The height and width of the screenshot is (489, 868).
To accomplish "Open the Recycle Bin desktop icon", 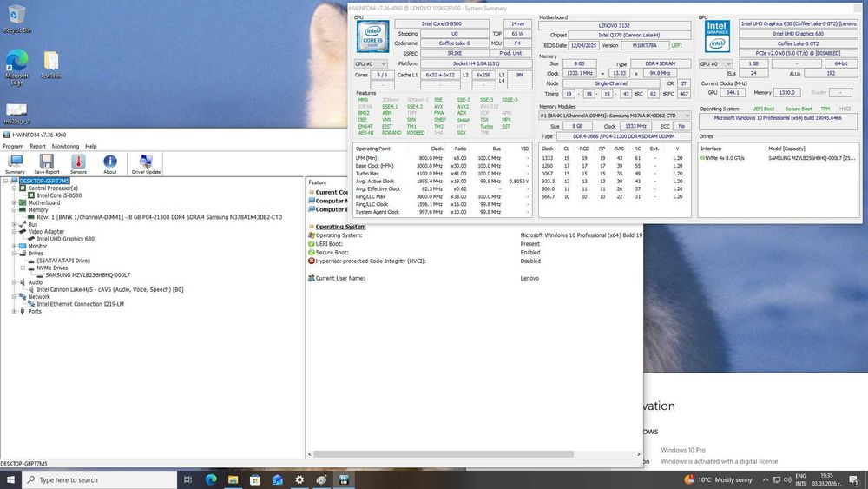I will pyautogui.click(x=17, y=19).
